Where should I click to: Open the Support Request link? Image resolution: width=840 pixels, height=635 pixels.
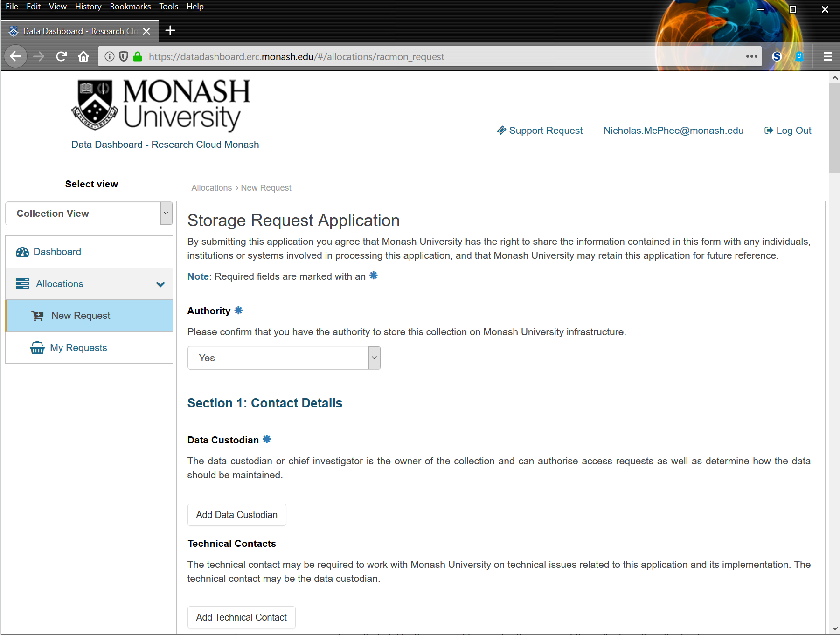point(540,131)
